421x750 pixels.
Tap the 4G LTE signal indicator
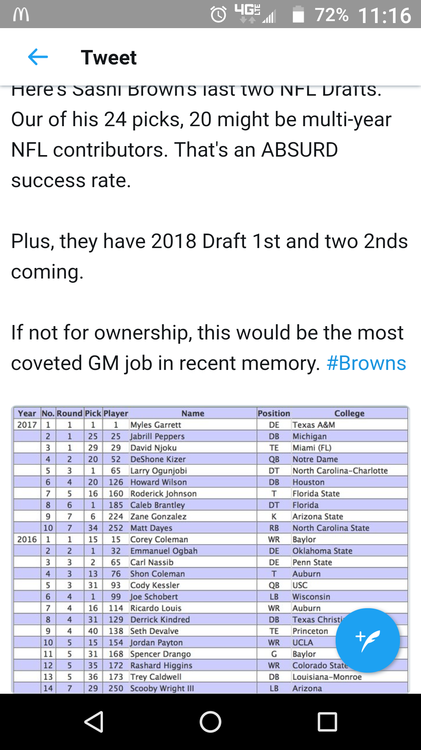249,14
